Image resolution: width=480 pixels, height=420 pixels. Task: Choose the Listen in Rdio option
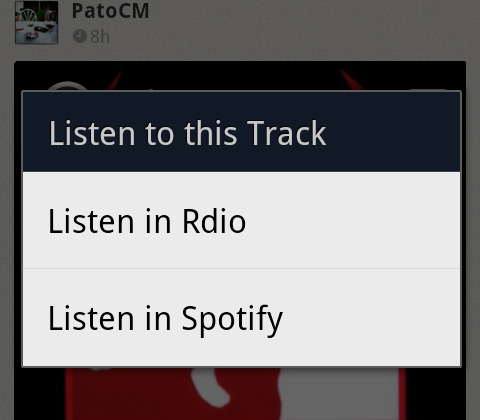242,220
